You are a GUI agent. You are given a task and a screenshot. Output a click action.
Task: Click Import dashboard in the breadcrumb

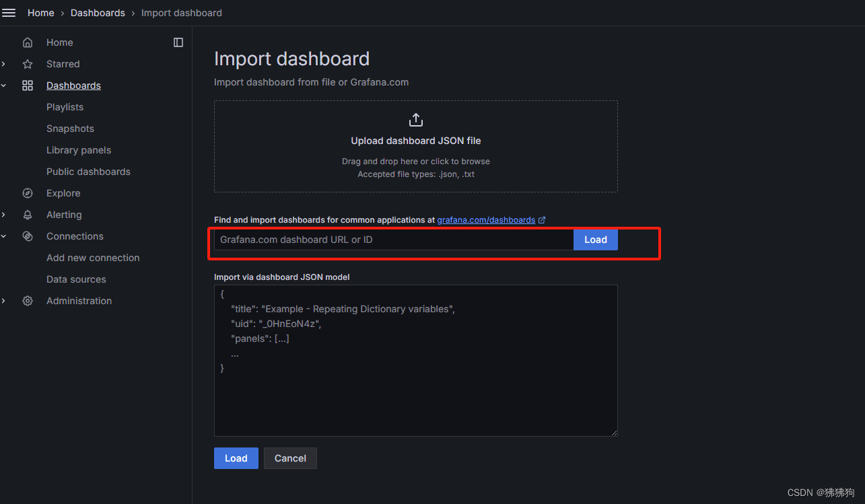[x=182, y=13]
